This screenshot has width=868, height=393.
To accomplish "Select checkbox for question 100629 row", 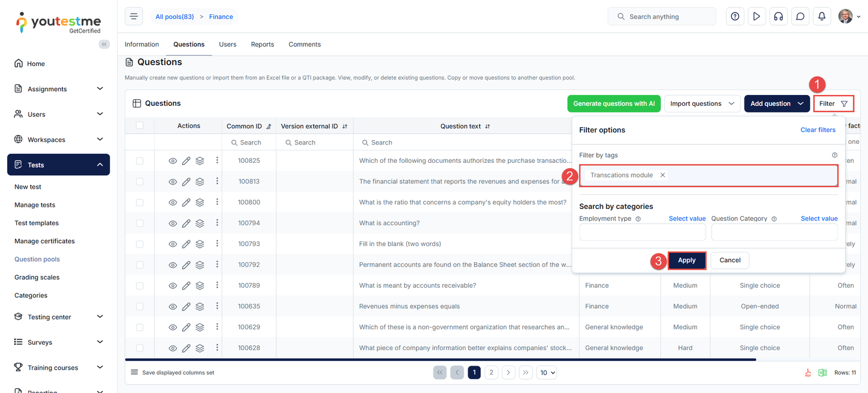I will pos(139,327).
